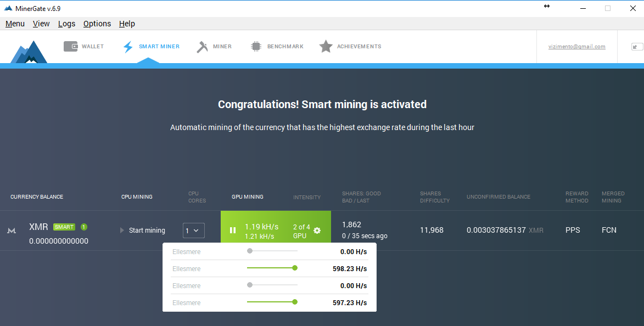Open the Help menu

coord(127,24)
